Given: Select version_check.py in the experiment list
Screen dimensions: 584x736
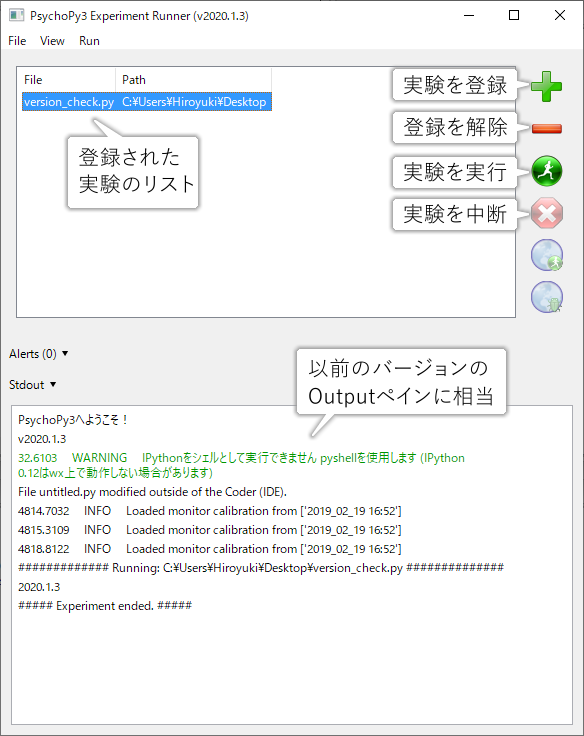Looking at the screenshot, I should (x=69, y=102).
